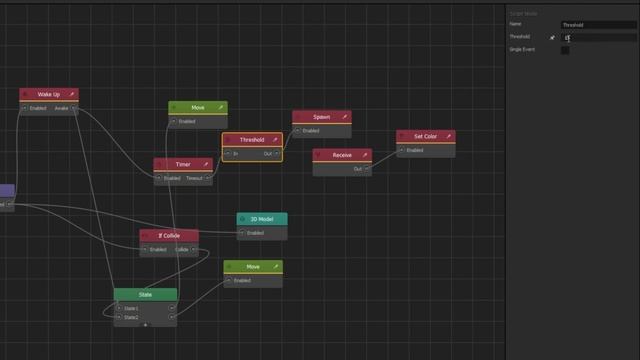Click the Out port on Threshold node
The height and width of the screenshot is (360, 640).
click(277, 153)
